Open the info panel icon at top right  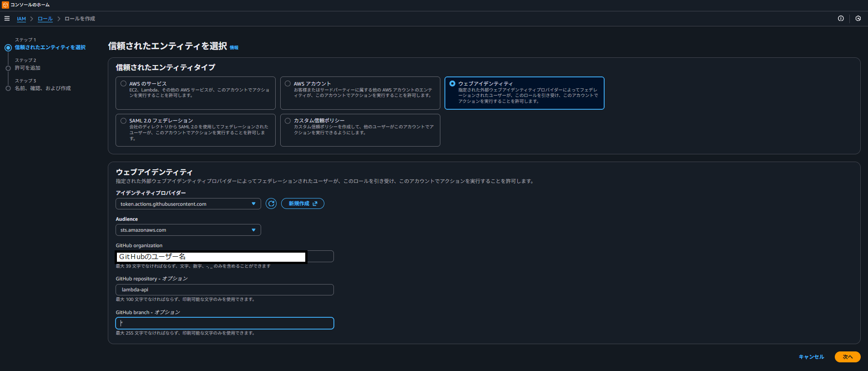(841, 19)
